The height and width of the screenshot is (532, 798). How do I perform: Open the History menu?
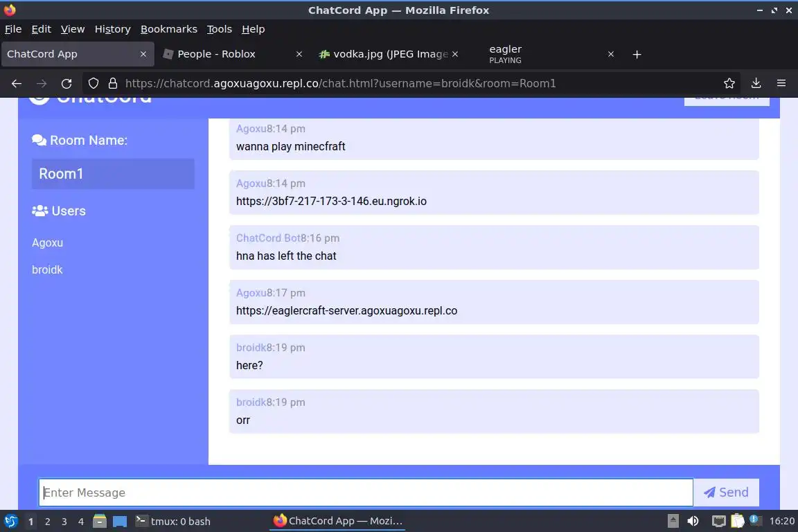point(112,29)
